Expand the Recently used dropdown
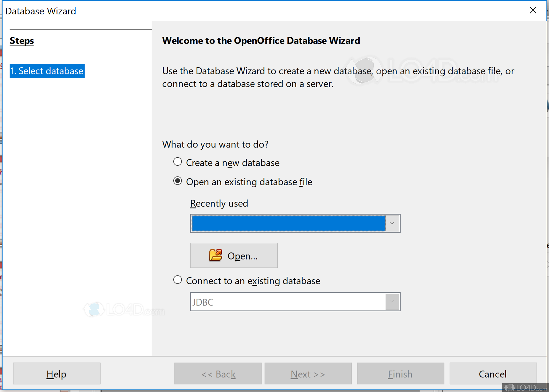 click(392, 223)
